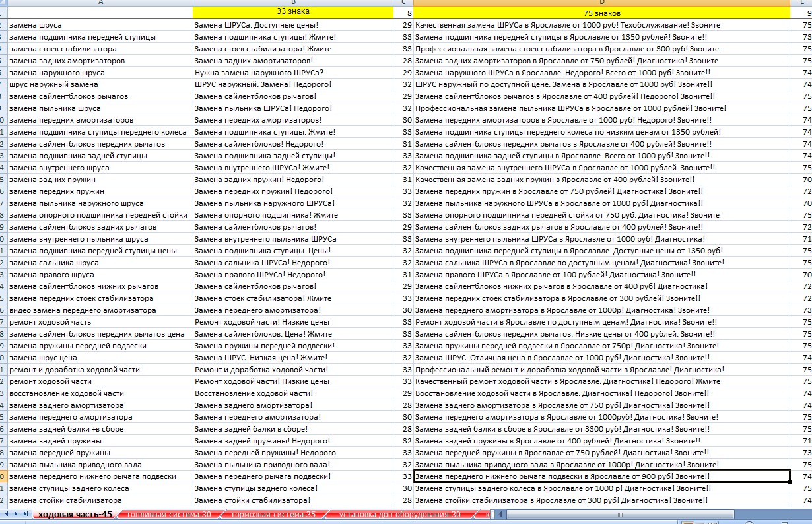
Task: Select cell 'Замена передних пружин! Недорого!'
Action: pos(292,191)
